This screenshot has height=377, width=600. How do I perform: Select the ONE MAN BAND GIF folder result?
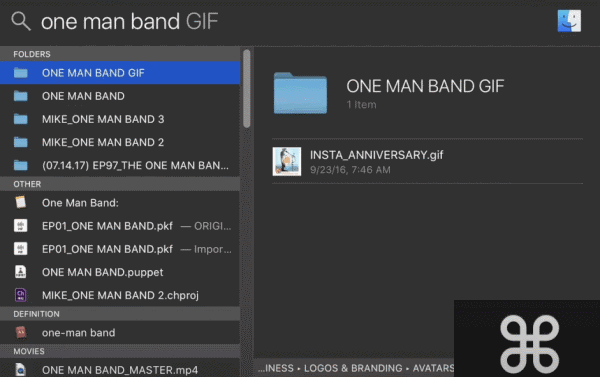(120, 73)
